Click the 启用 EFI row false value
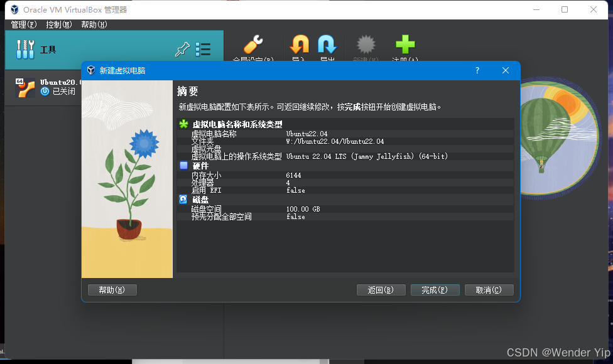 click(x=296, y=190)
